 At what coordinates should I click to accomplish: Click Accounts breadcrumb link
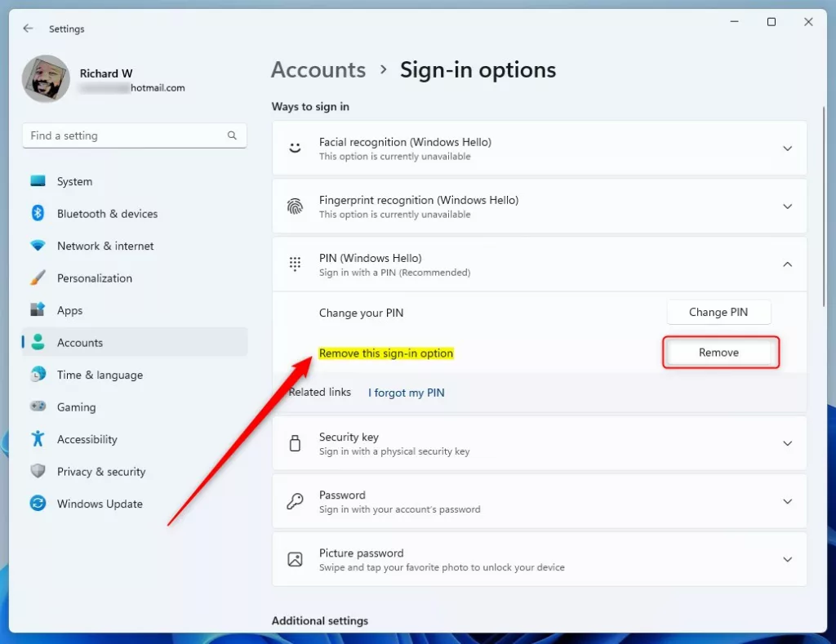coord(318,70)
